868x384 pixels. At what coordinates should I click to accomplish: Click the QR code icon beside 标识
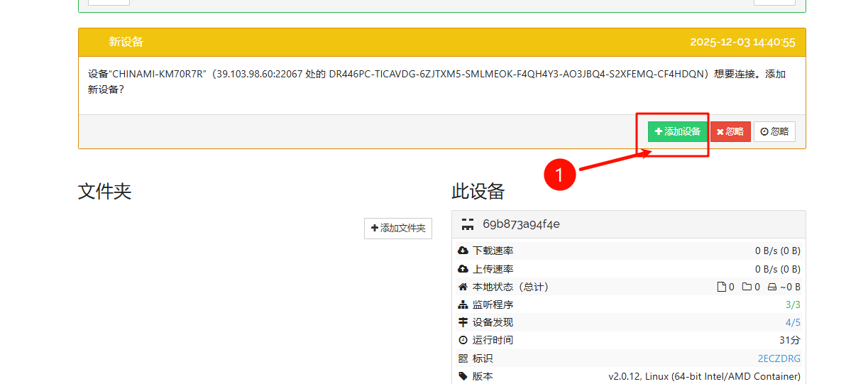(x=463, y=358)
